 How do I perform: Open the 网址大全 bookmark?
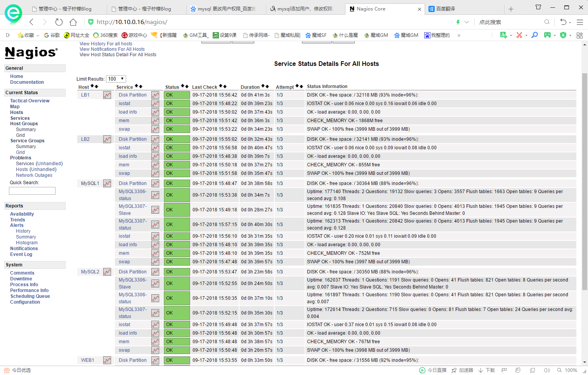pos(76,35)
